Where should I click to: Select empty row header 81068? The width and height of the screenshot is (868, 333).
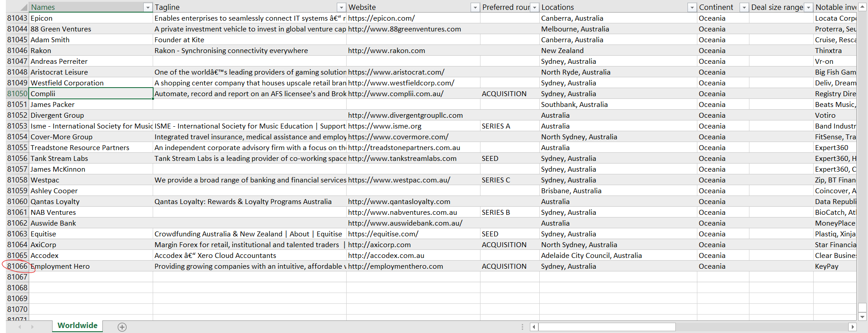pyautogui.click(x=17, y=288)
